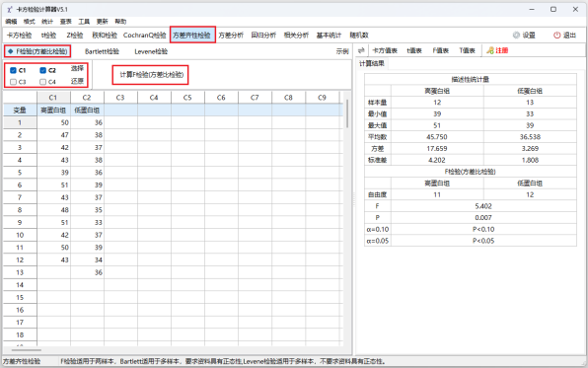588x368 pixels.
Task: Click the swap arrows icon beside 卡方值表
Action: tap(361, 50)
